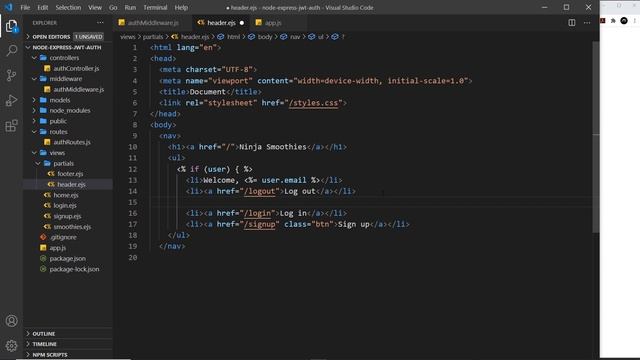
Task: Open footer.ejs in explorer
Action: click(70, 174)
